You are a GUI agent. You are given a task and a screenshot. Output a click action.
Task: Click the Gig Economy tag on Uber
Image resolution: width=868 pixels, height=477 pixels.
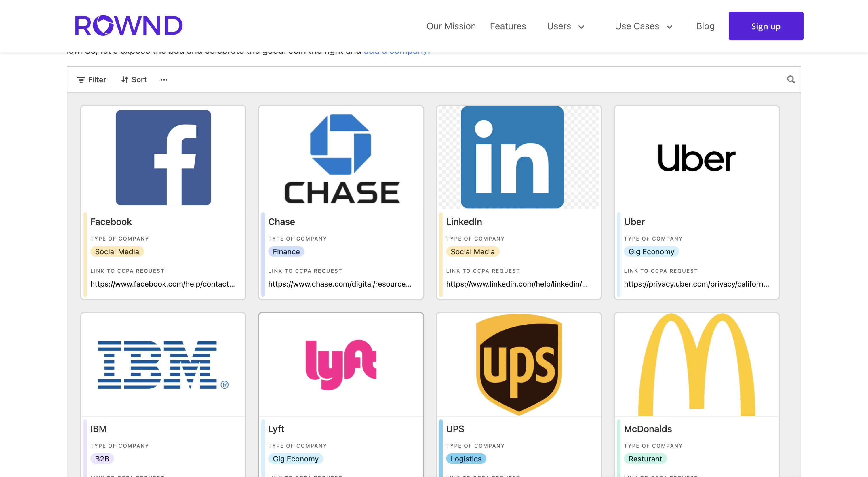point(651,252)
